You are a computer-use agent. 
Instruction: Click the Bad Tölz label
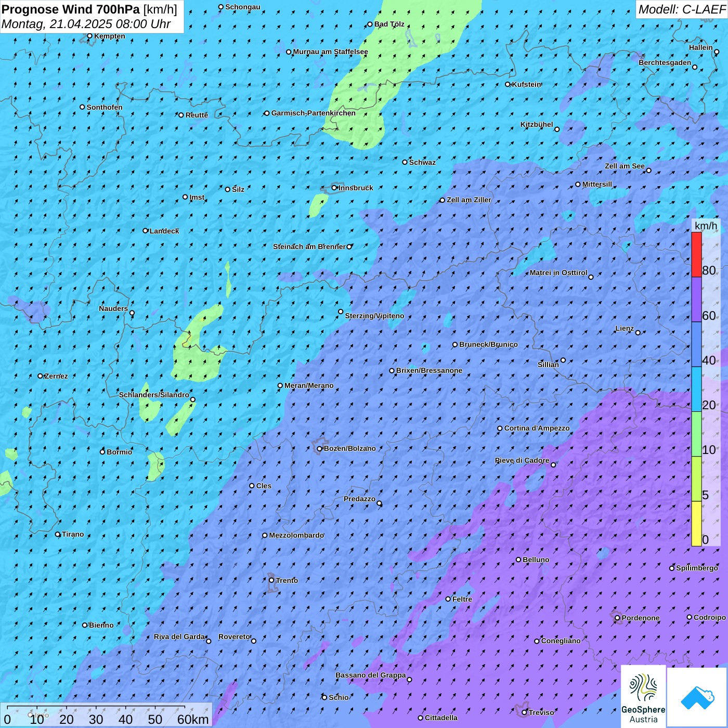389,24
